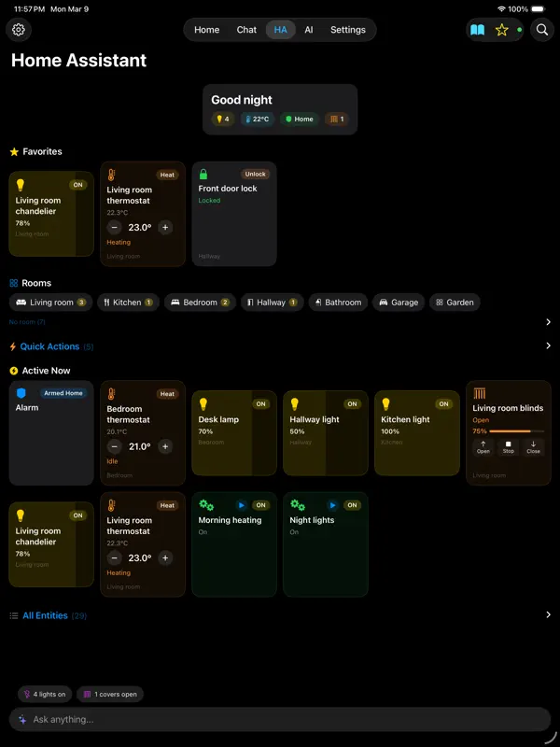This screenshot has width=560, height=747.
Task: Tap the lights count chip in Good night card
Action: point(223,120)
